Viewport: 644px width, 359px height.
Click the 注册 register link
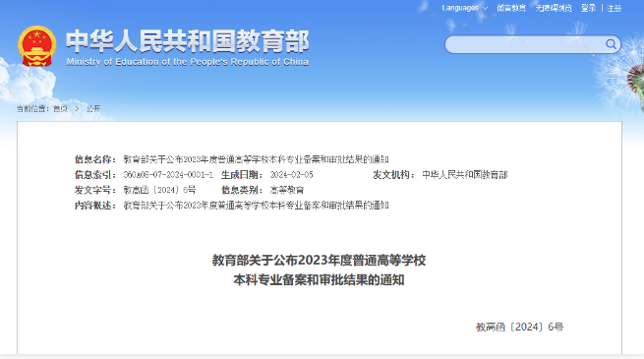pyautogui.click(x=615, y=8)
